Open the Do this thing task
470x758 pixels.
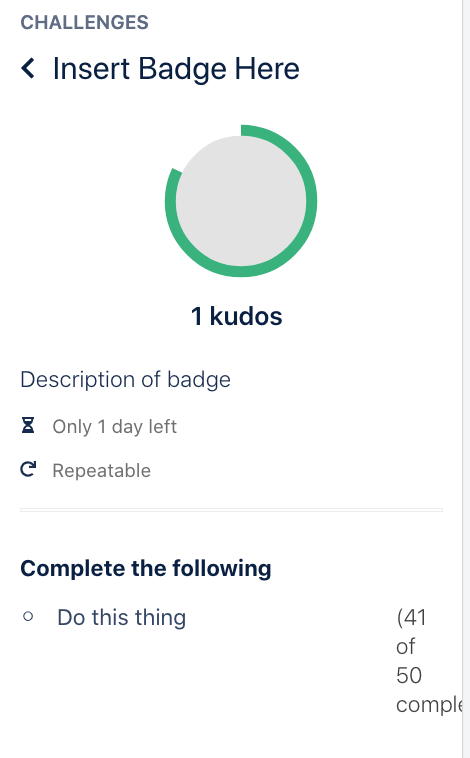point(121,617)
